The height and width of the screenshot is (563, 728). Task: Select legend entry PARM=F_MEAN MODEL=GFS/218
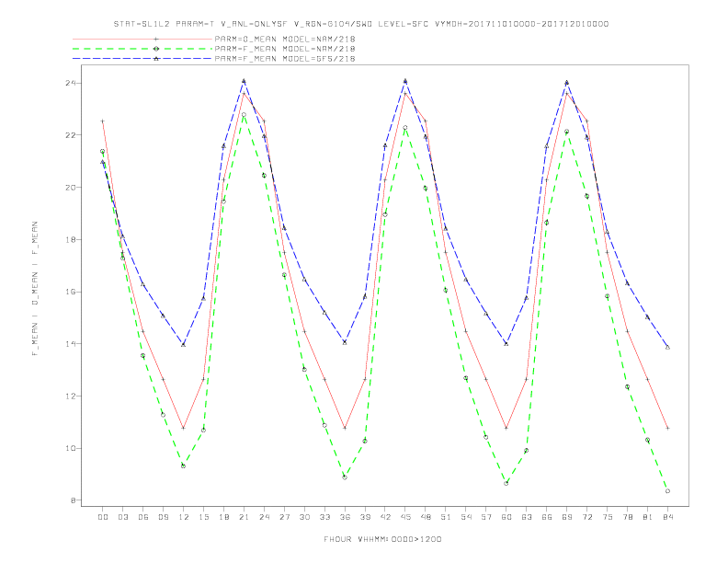[x=285, y=59]
